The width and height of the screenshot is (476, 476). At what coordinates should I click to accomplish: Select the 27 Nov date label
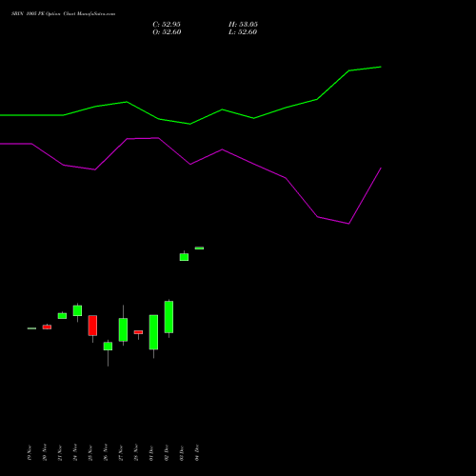[121, 452]
